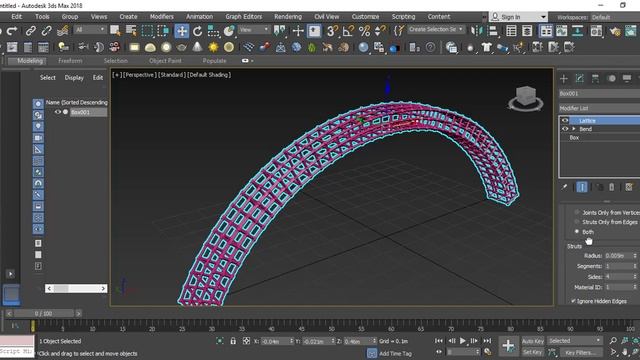Toggle the Percent Snap icon
The image size is (640, 360).
tap(364, 31)
